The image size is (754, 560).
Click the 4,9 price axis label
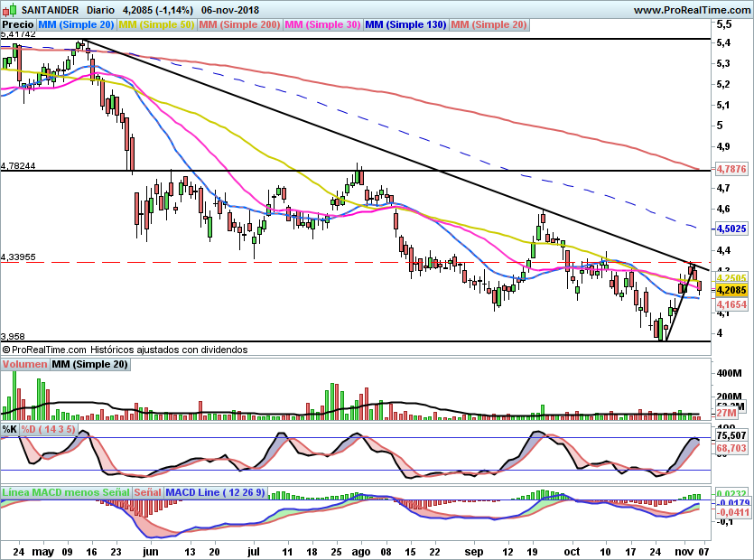(x=723, y=146)
